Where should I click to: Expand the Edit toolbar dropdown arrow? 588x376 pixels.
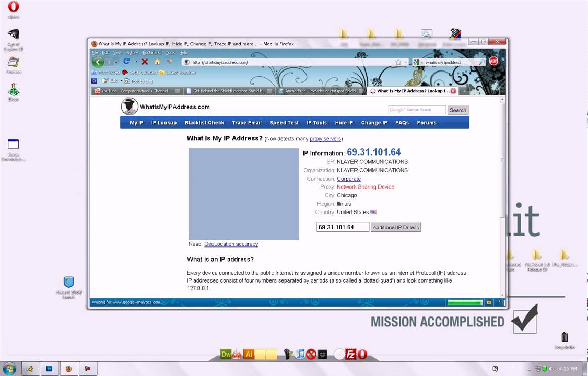tap(121, 81)
